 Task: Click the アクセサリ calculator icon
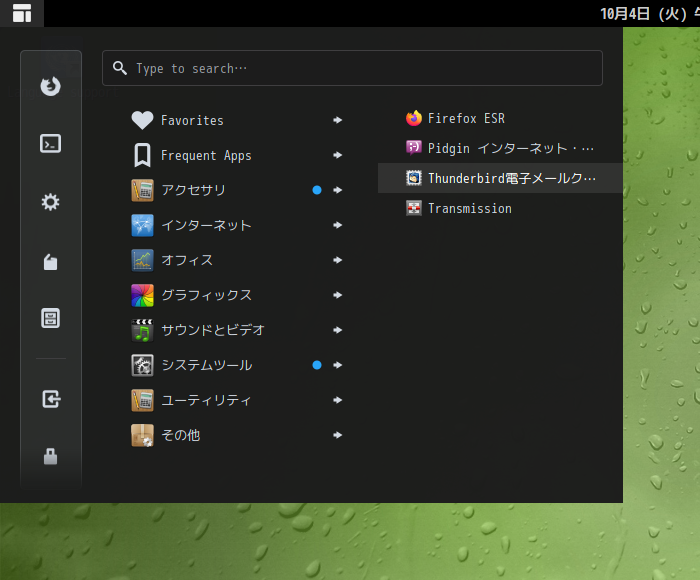click(x=142, y=190)
